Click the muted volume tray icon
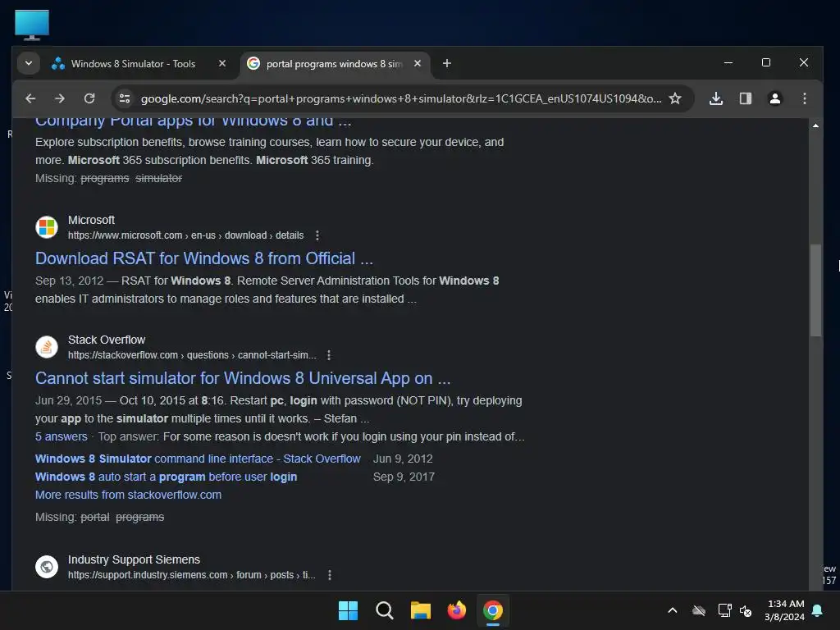840x630 pixels. pos(746,610)
